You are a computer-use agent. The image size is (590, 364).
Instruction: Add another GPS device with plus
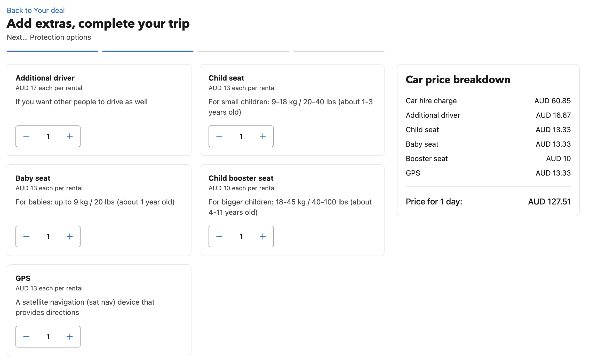(x=70, y=337)
